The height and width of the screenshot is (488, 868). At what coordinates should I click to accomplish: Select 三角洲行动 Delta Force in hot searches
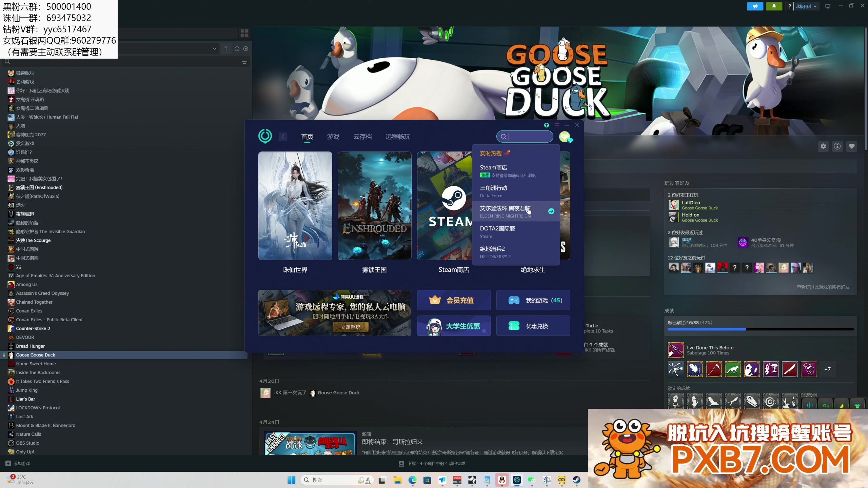(x=516, y=191)
